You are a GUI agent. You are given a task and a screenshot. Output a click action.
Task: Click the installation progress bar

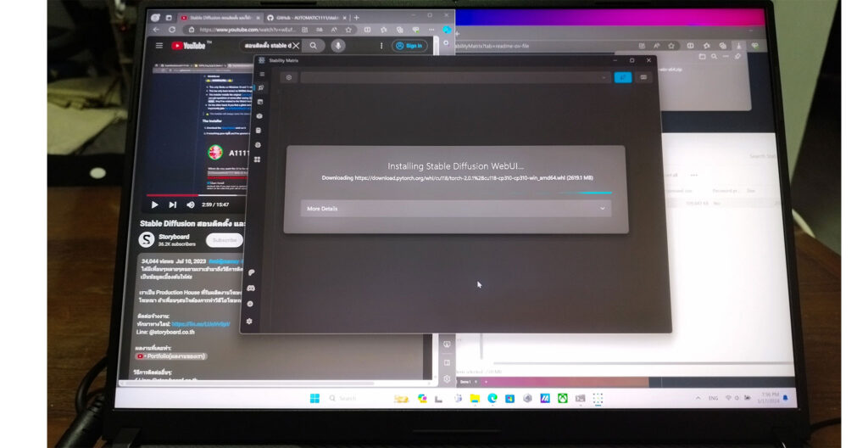click(x=456, y=193)
